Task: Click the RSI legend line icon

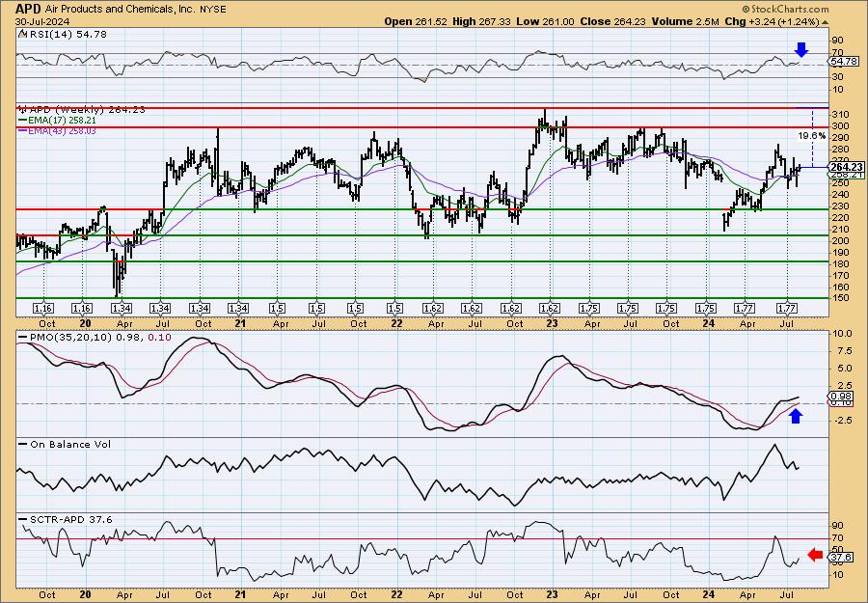Action: click(x=23, y=35)
